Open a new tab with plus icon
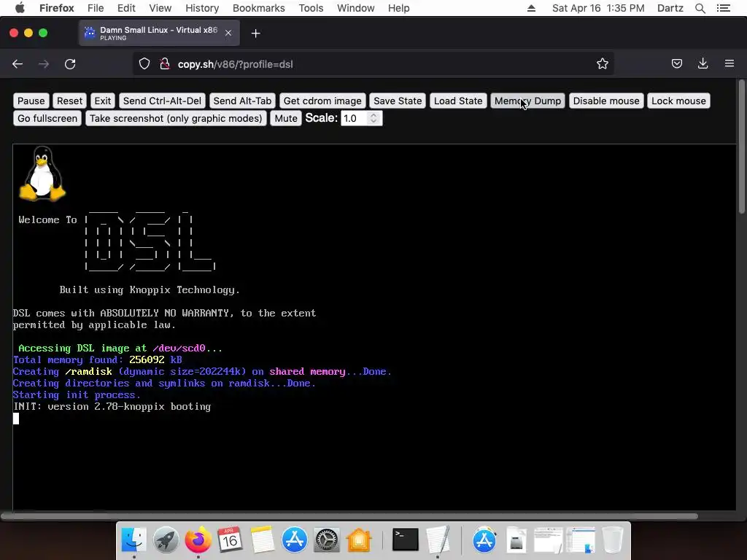This screenshot has height=560, width=747. pyautogui.click(x=256, y=34)
